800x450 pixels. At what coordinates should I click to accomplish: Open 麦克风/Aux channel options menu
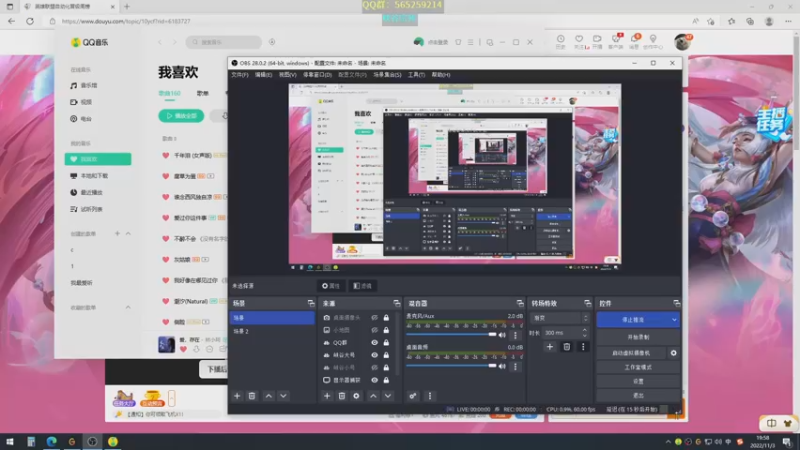[515, 335]
